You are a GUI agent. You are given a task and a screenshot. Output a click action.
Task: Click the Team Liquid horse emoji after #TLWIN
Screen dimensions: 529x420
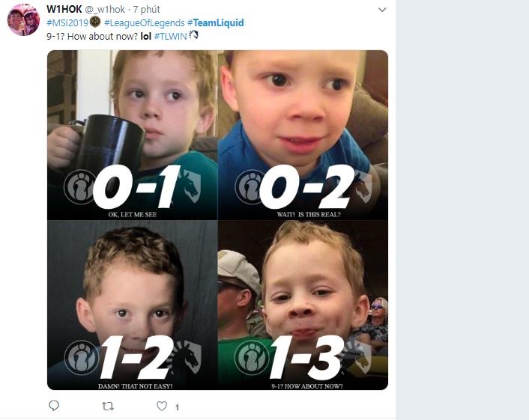click(193, 35)
